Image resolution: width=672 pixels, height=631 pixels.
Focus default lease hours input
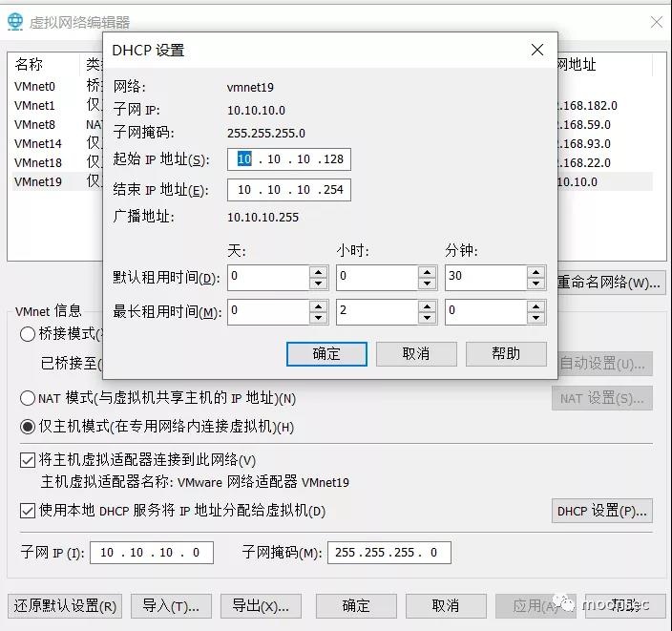click(x=377, y=278)
